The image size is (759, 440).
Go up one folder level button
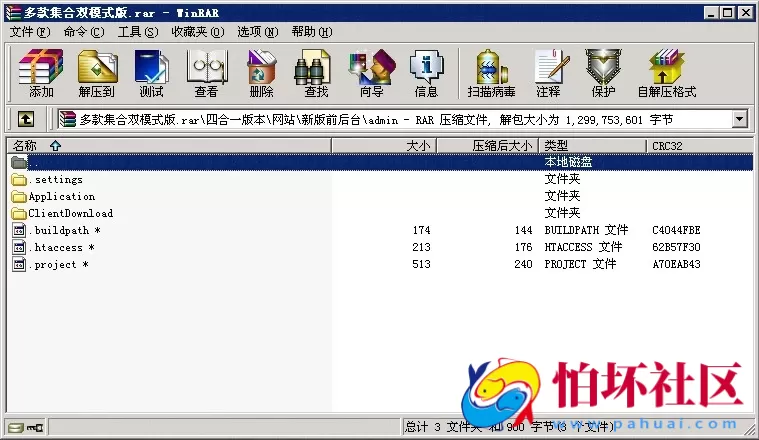click(26, 119)
